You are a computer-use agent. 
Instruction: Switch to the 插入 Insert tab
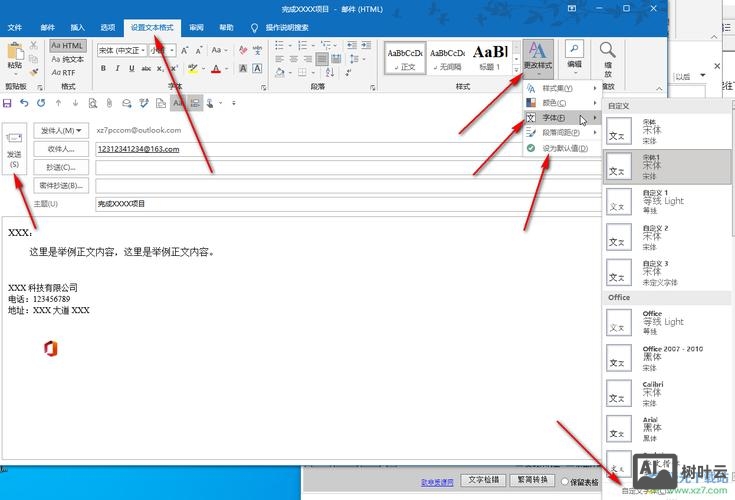tap(77, 28)
